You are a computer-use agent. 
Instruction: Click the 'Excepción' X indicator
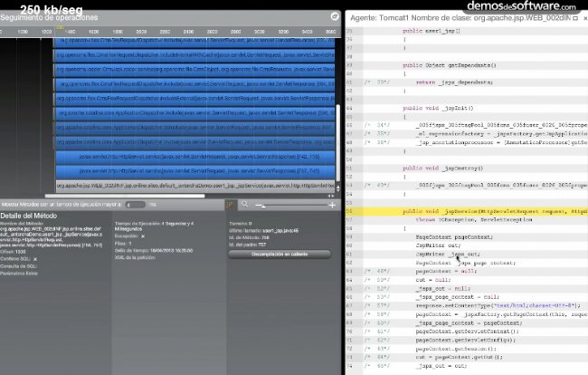[x=143, y=236]
